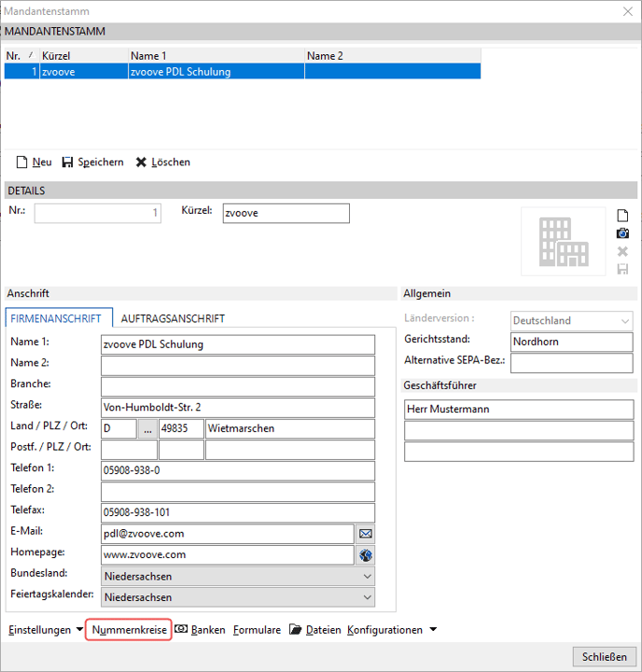Click camera icon to capture logo
Screen dimensions: 642x672
(x=622, y=233)
